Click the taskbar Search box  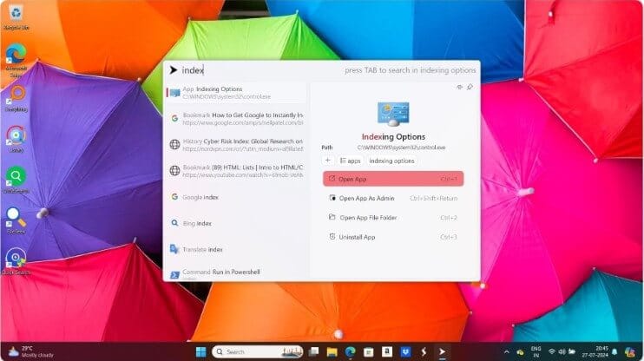click(x=258, y=352)
